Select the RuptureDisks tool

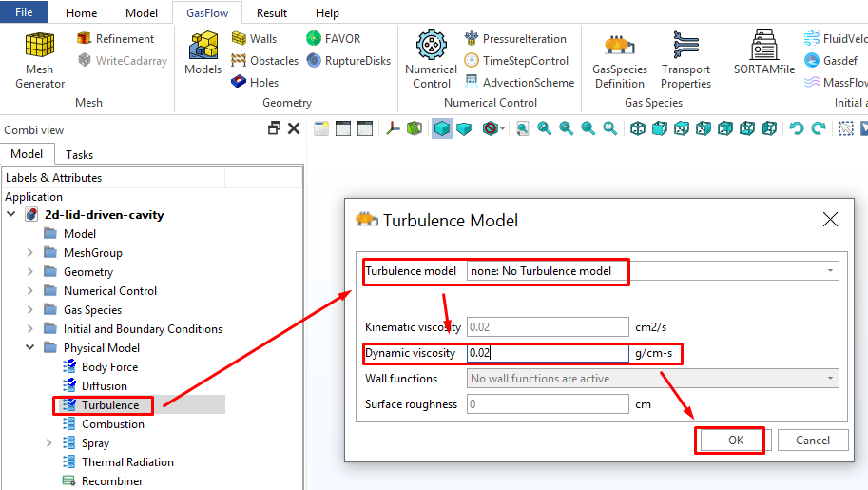[x=348, y=60]
